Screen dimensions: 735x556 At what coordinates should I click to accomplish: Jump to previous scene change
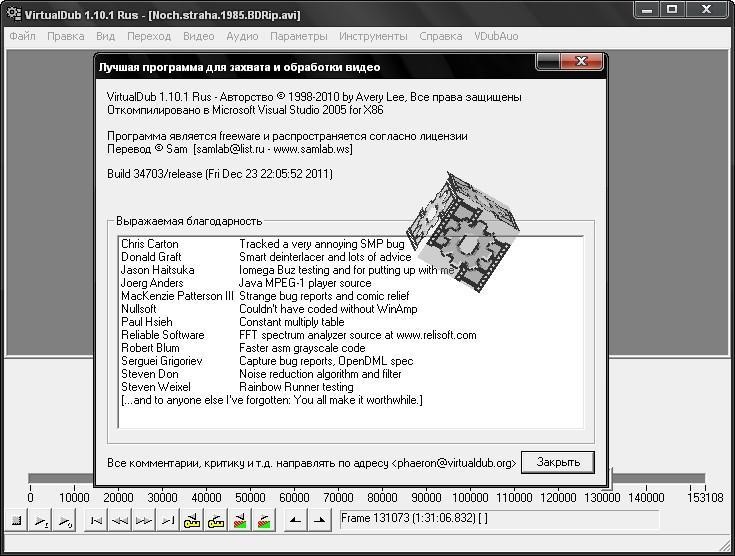click(240, 520)
